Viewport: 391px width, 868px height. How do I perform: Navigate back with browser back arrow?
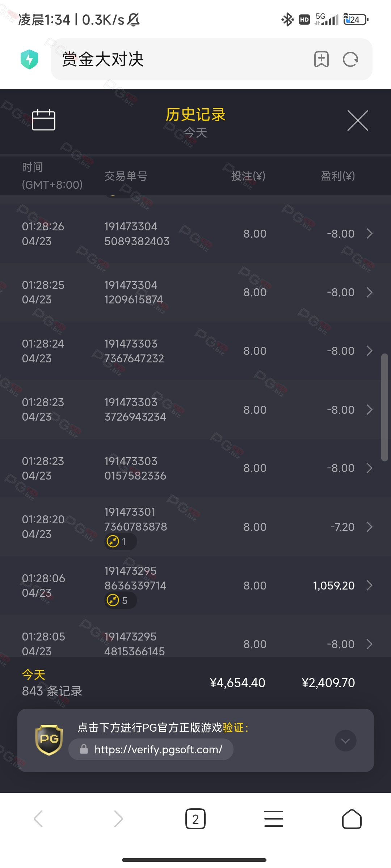38,819
